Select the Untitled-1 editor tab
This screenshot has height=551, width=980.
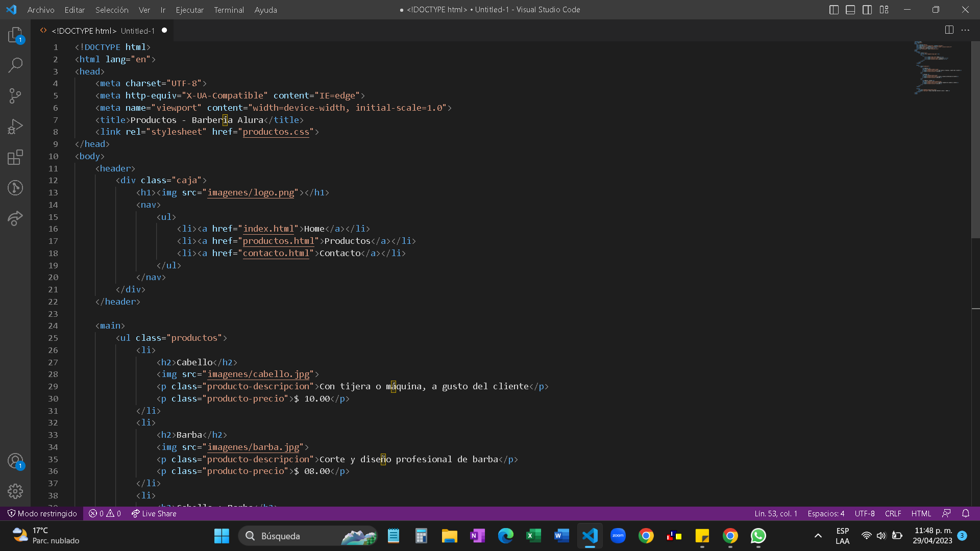102,31
